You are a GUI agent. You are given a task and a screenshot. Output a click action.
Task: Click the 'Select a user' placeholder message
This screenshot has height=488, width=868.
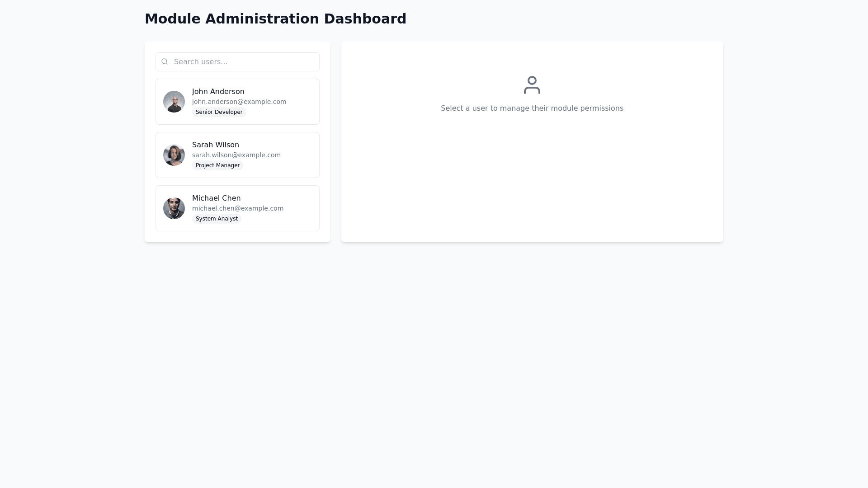click(x=532, y=108)
